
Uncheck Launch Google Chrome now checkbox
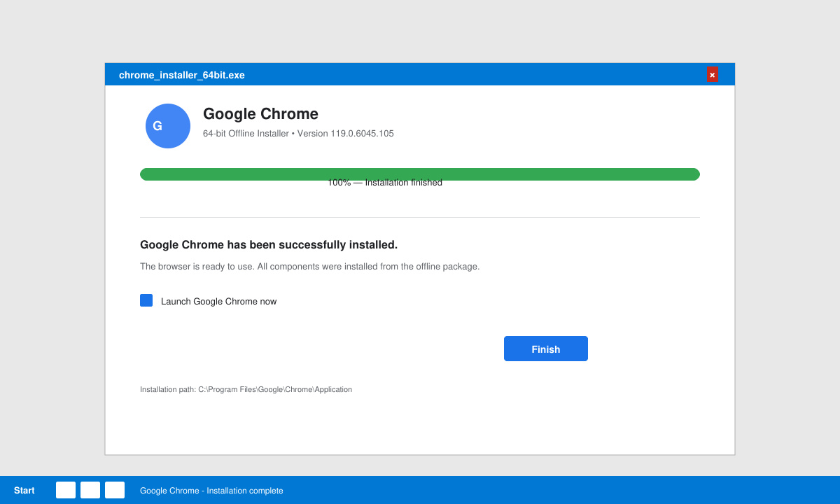[146, 300]
